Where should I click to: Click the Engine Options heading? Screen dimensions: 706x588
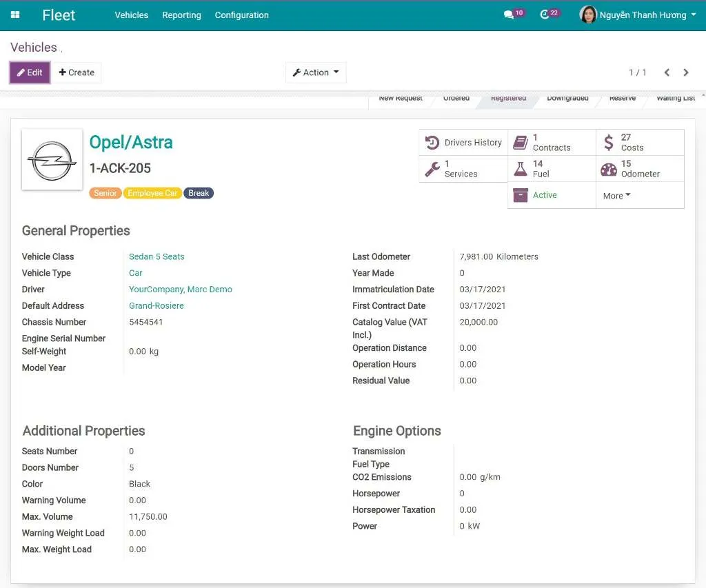coord(397,431)
